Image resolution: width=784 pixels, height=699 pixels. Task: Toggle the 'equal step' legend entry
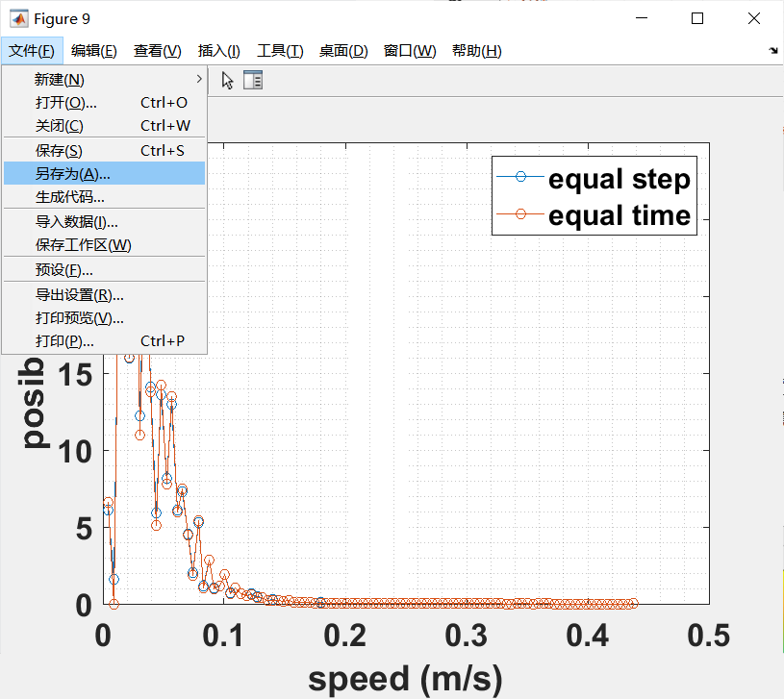[x=619, y=178]
